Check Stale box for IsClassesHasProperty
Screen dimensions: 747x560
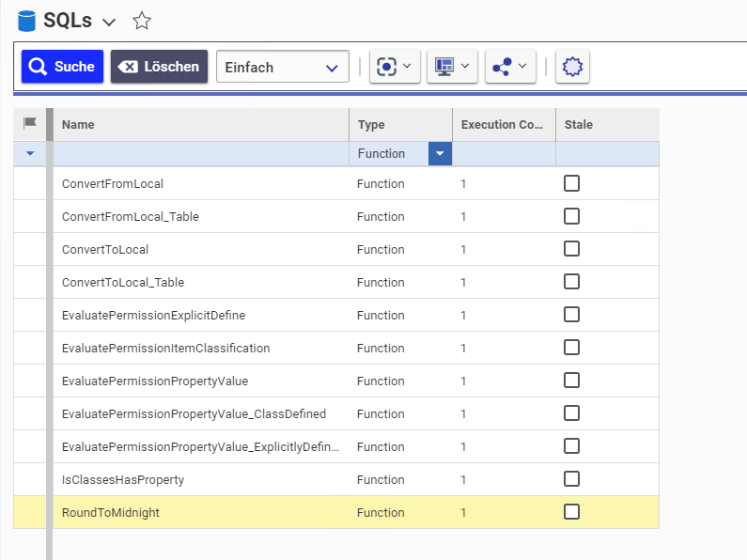pyautogui.click(x=571, y=479)
